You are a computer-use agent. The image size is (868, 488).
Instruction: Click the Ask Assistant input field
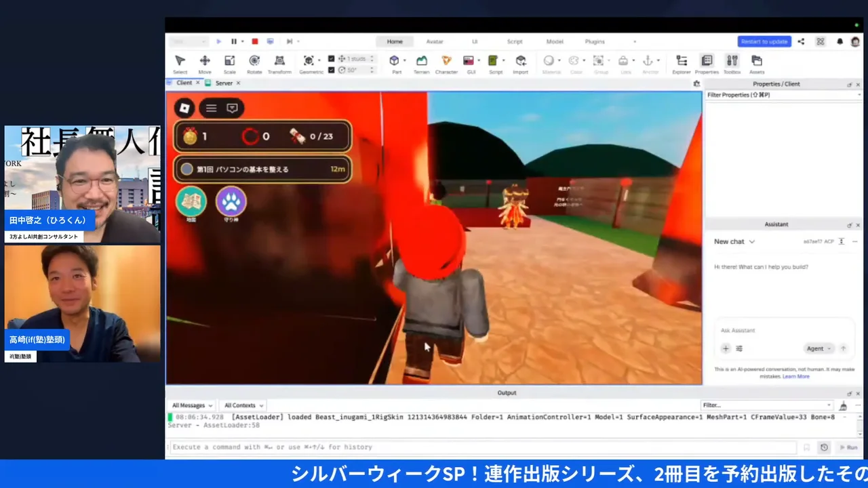(x=783, y=331)
